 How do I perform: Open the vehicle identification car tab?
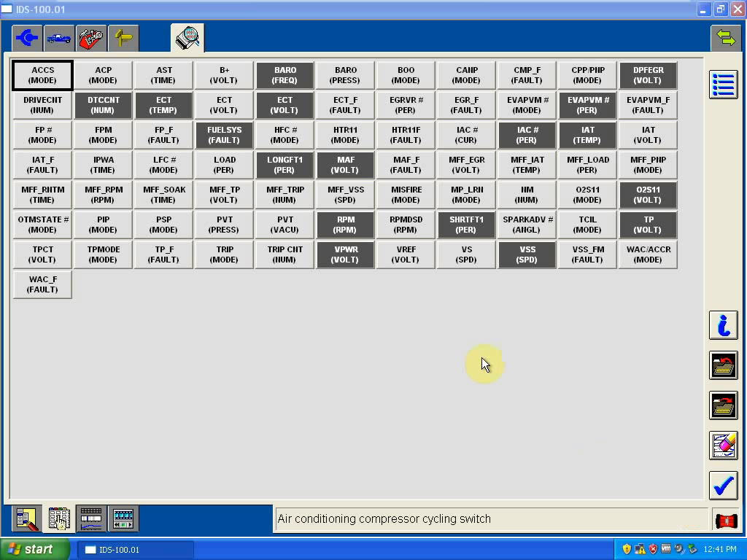click(59, 38)
